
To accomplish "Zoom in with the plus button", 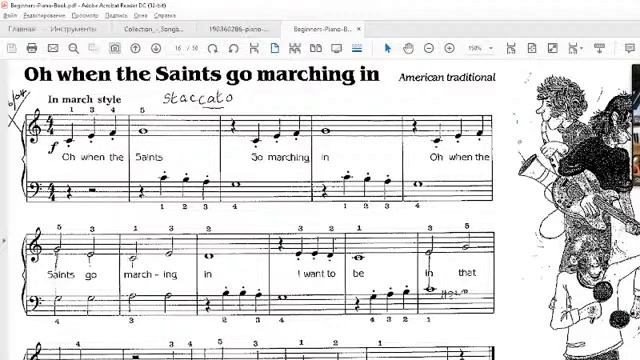I will coord(449,48).
